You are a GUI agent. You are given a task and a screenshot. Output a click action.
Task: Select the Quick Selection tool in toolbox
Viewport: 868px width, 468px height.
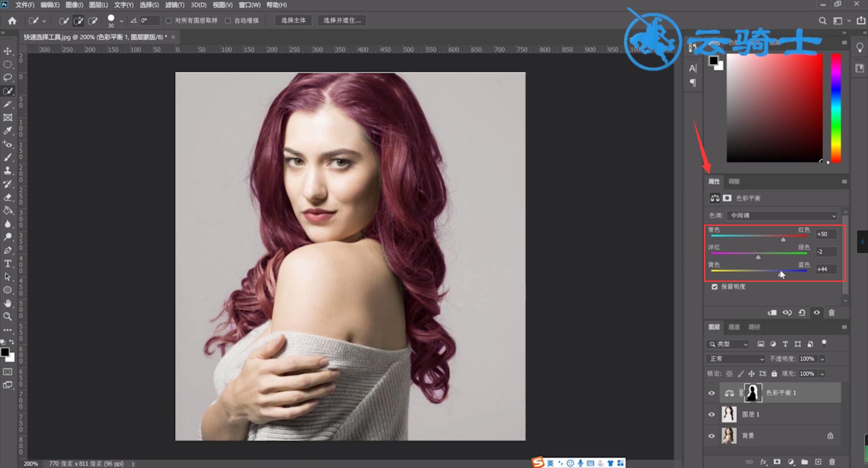[x=8, y=91]
